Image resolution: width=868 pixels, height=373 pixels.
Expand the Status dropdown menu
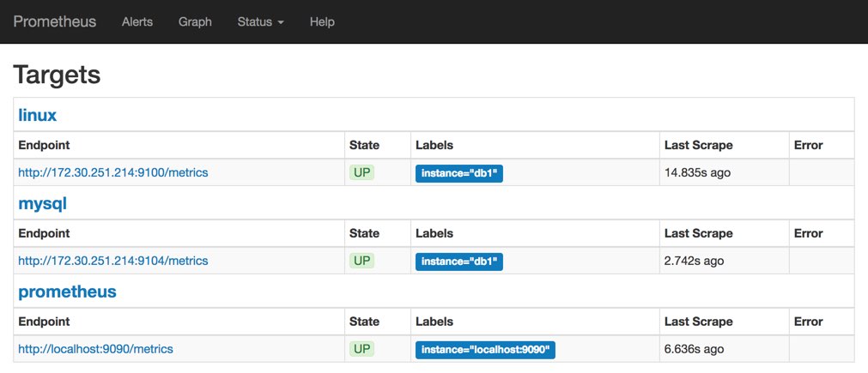point(260,21)
